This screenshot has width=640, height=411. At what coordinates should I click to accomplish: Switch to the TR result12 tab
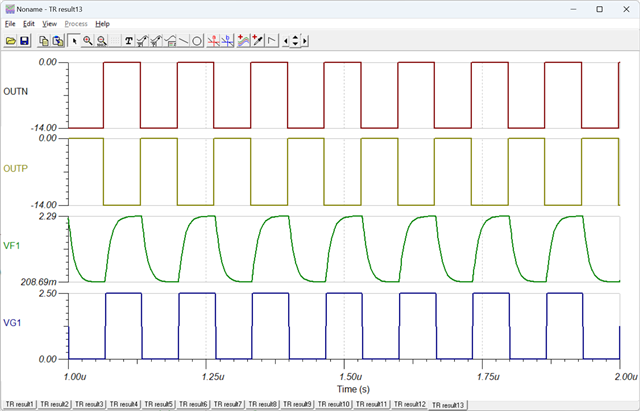(409, 404)
